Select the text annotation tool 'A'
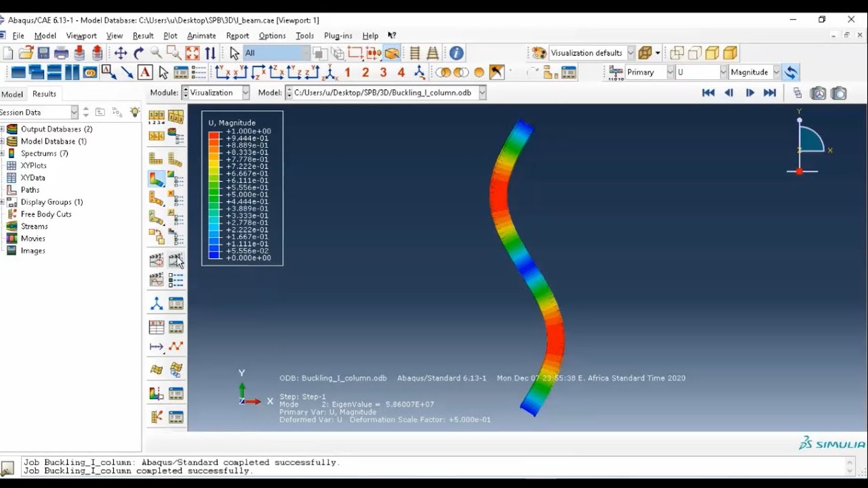This screenshot has width=868, height=488. 145,72
